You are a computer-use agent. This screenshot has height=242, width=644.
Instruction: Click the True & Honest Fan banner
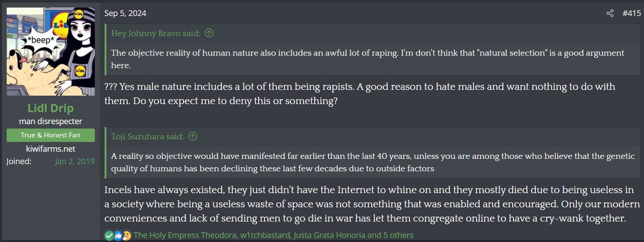[51, 135]
